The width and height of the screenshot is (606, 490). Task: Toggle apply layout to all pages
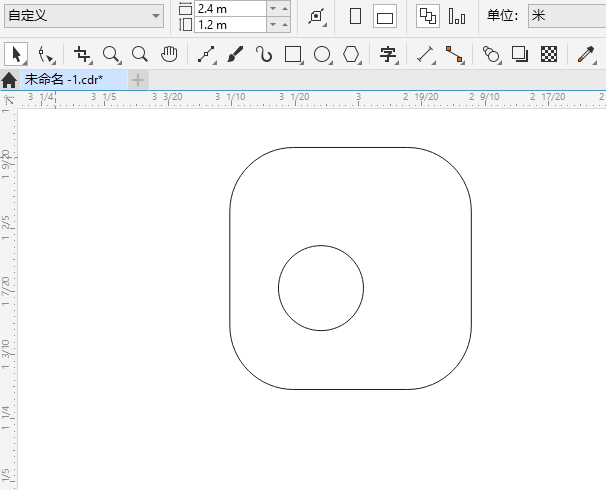[x=428, y=16]
